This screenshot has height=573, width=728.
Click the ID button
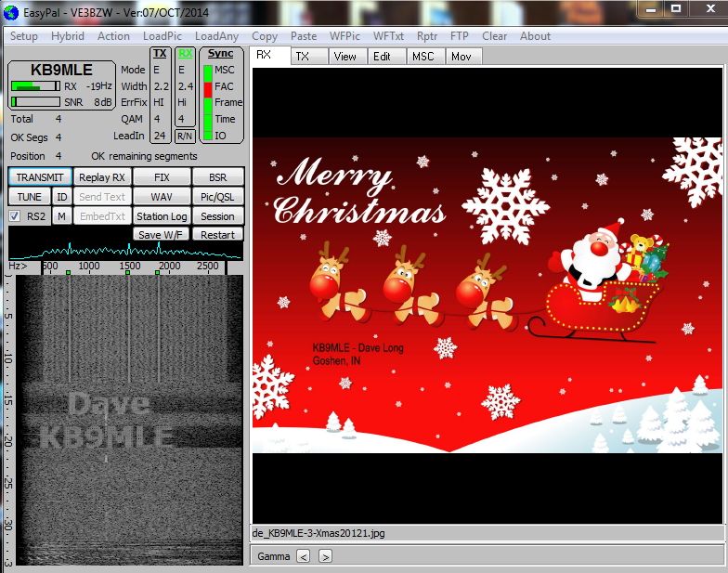pos(61,197)
